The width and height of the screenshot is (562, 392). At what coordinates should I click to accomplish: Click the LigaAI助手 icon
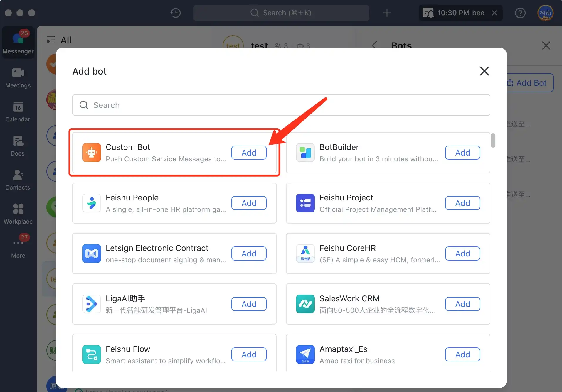click(92, 304)
